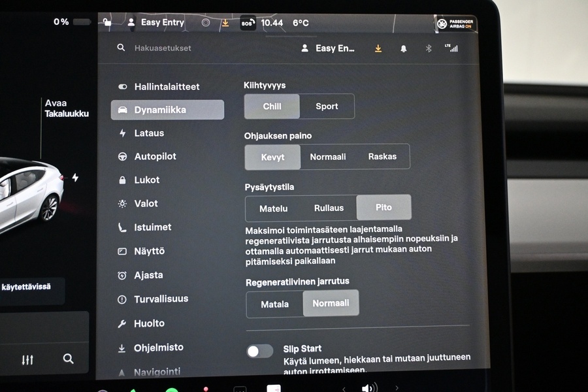Choose Rullaus stopping mode
The width and height of the screenshot is (588, 392).
(x=329, y=208)
